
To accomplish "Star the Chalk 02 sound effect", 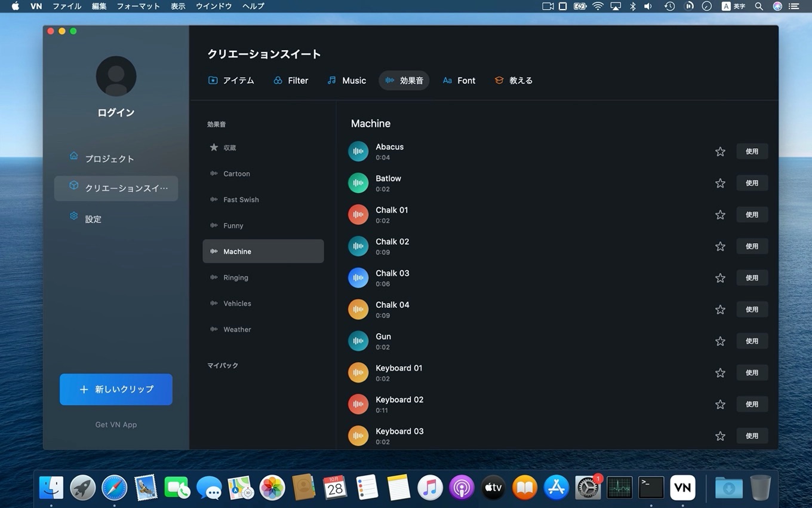I will point(720,246).
